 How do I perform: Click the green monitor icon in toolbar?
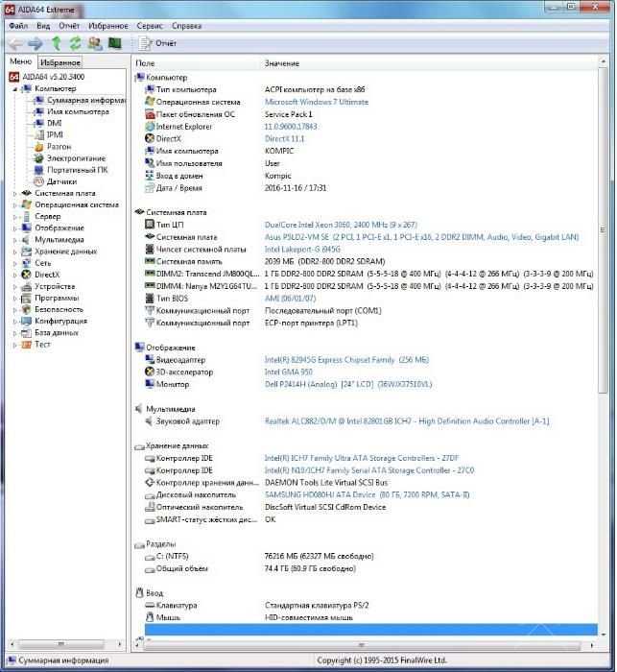click(x=115, y=43)
